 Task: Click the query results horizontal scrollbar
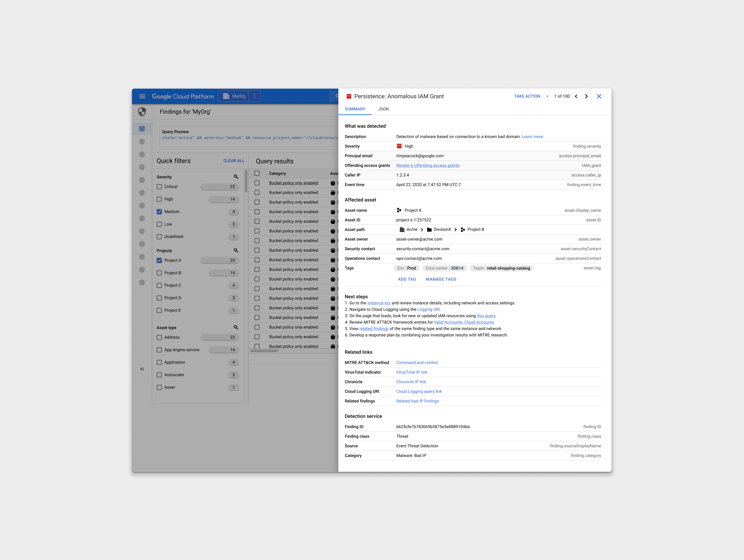tap(264, 351)
